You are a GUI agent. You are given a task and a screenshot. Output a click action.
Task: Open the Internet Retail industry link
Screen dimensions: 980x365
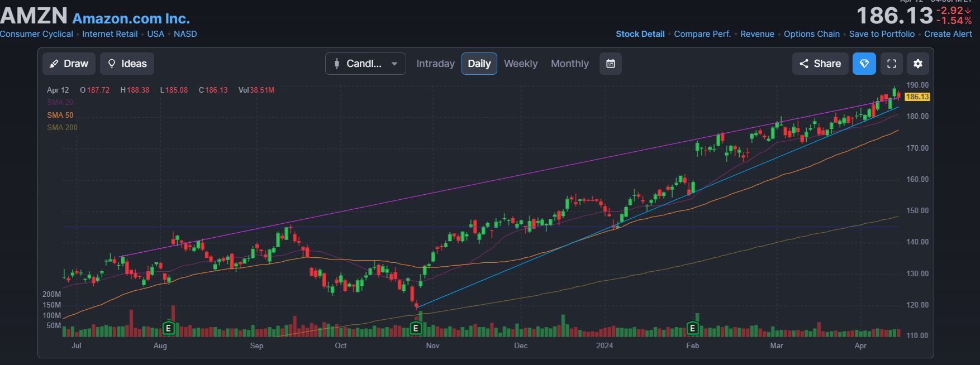110,34
